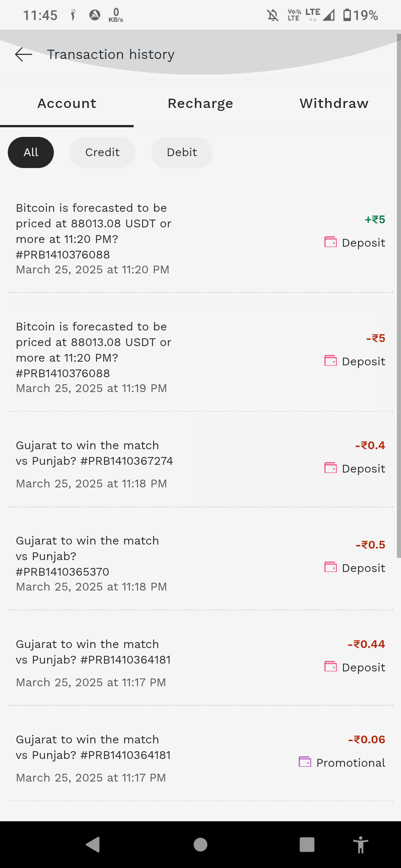The image size is (401, 868).
Task: Click the vertical scrollbar on right edge
Action: tap(398, 297)
